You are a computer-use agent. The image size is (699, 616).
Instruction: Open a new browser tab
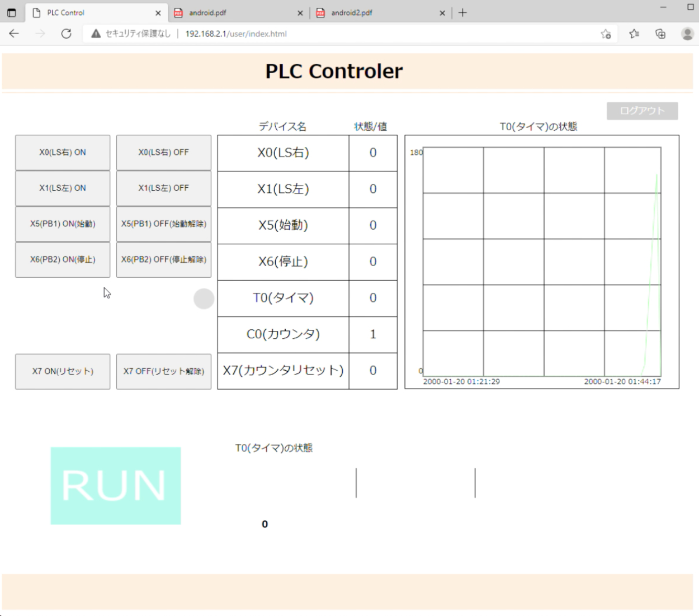point(462,12)
